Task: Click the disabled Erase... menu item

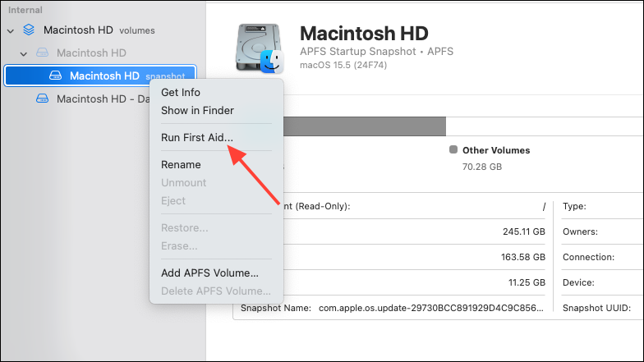Action: click(179, 246)
